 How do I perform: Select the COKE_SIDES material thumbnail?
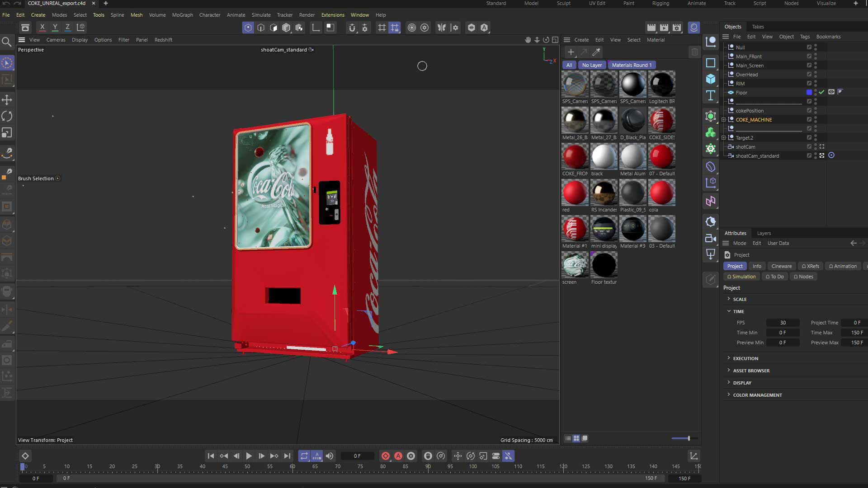point(662,120)
